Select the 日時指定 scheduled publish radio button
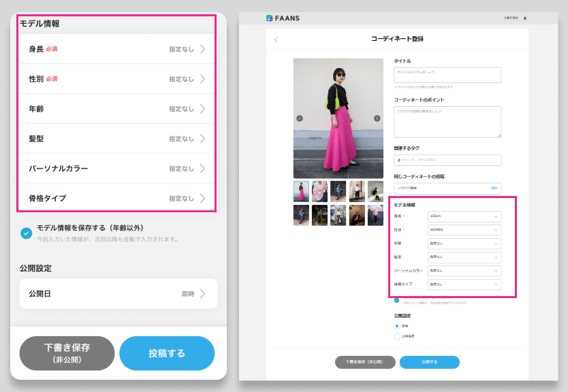 point(397,336)
